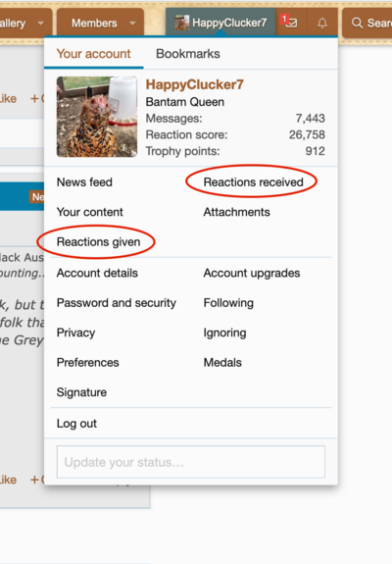This screenshot has height=564, width=392.
Task: Click the small HappyClucker7 avatar in navbar
Action: [182, 23]
